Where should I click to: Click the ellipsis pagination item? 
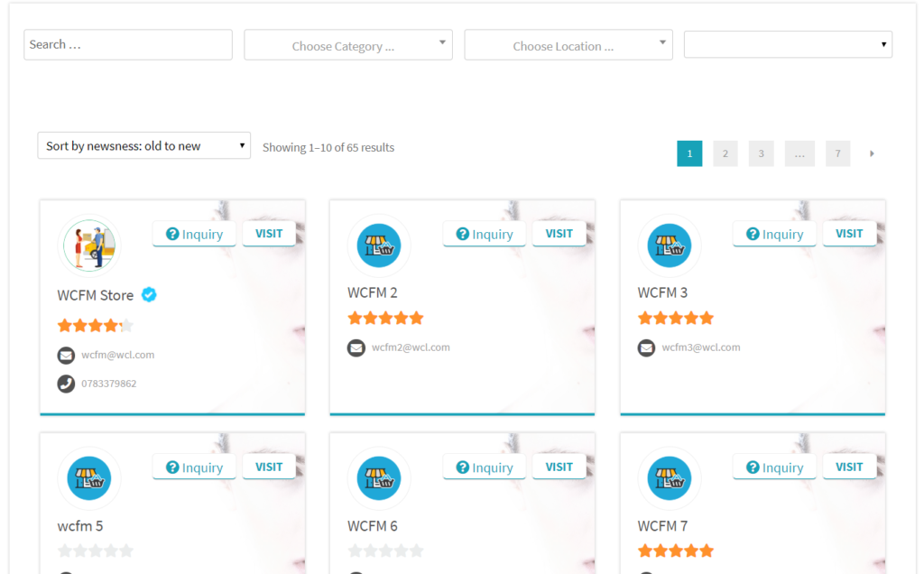pyautogui.click(x=799, y=153)
